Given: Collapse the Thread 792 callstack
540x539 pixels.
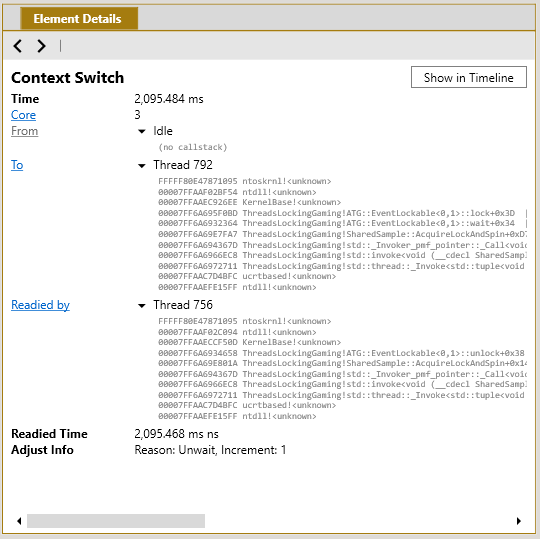Looking at the screenshot, I should tap(142, 166).
